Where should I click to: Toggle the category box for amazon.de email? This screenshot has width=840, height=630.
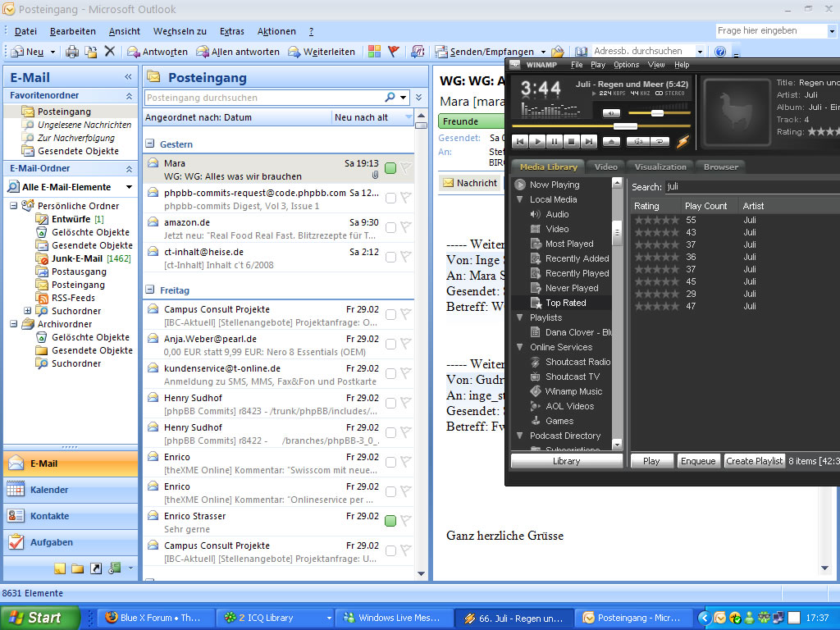coord(390,227)
